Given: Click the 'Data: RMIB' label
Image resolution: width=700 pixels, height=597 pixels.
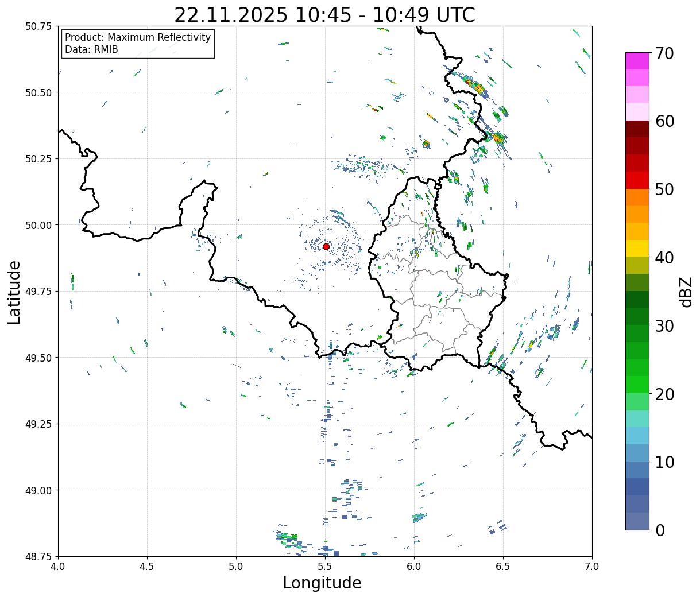Looking at the screenshot, I should [x=91, y=50].
